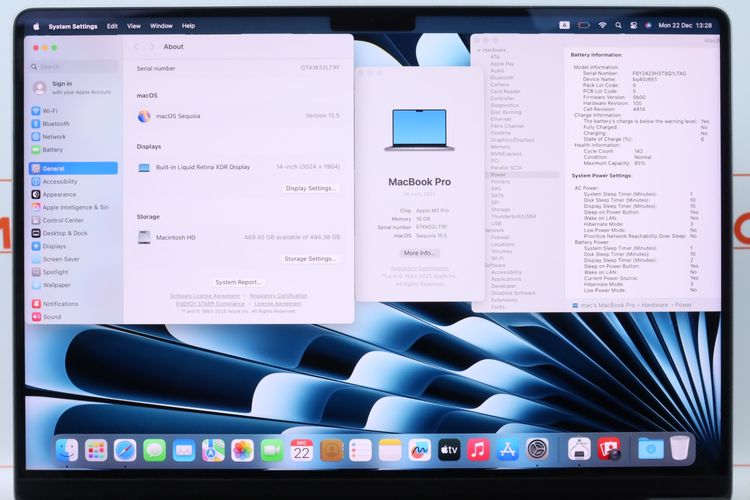Launch Freeform from the Dock
The height and width of the screenshot is (500, 750).
419,450
